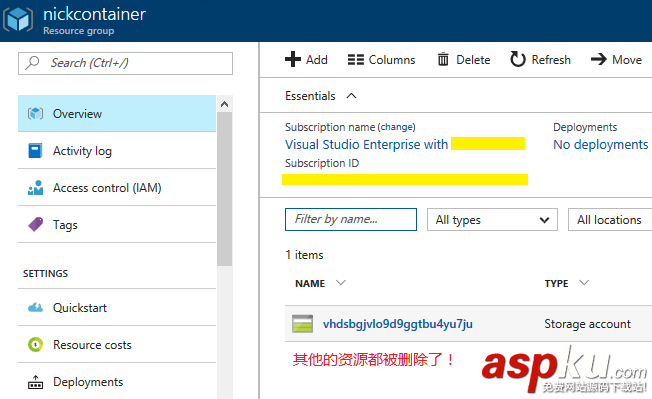Sort by the TYPE column chevron
The width and height of the screenshot is (652, 399).
tap(584, 283)
